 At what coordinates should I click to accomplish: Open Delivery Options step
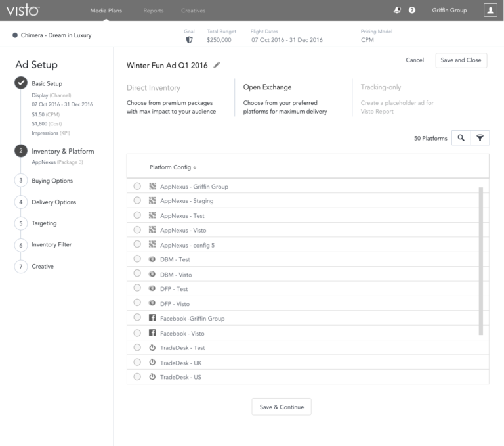pyautogui.click(x=54, y=202)
